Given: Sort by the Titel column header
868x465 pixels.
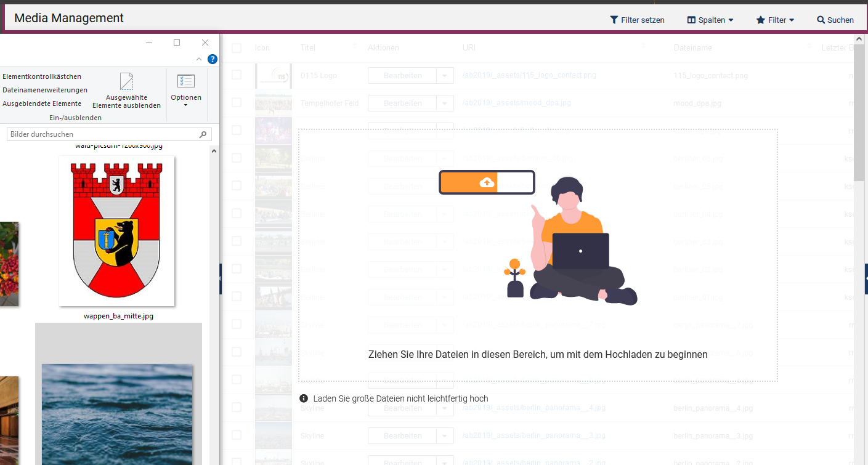Looking at the screenshot, I should pyautogui.click(x=308, y=47).
